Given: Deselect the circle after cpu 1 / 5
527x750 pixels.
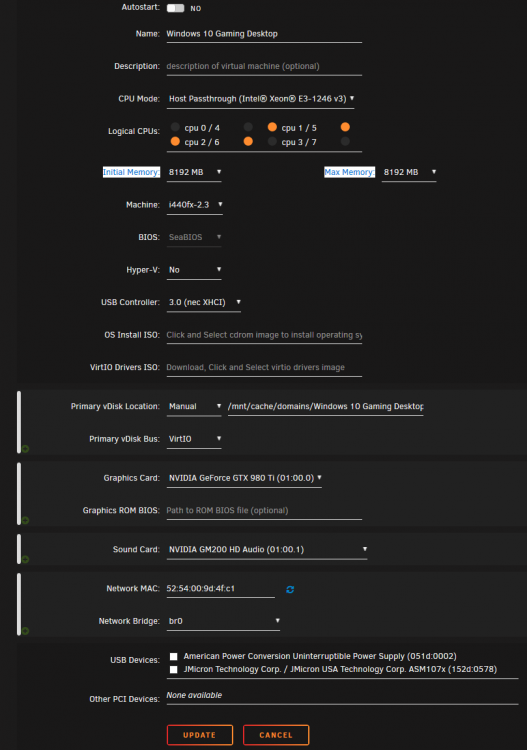Looking at the screenshot, I should coord(345,127).
